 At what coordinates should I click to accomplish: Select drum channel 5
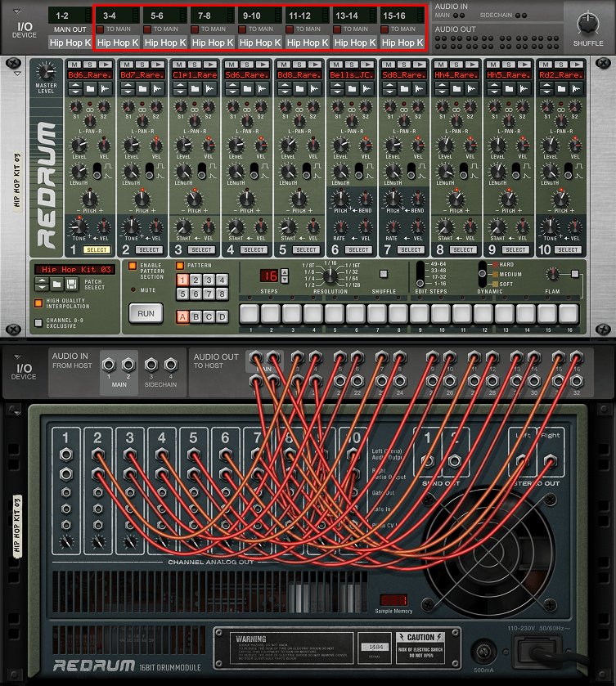point(306,250)
